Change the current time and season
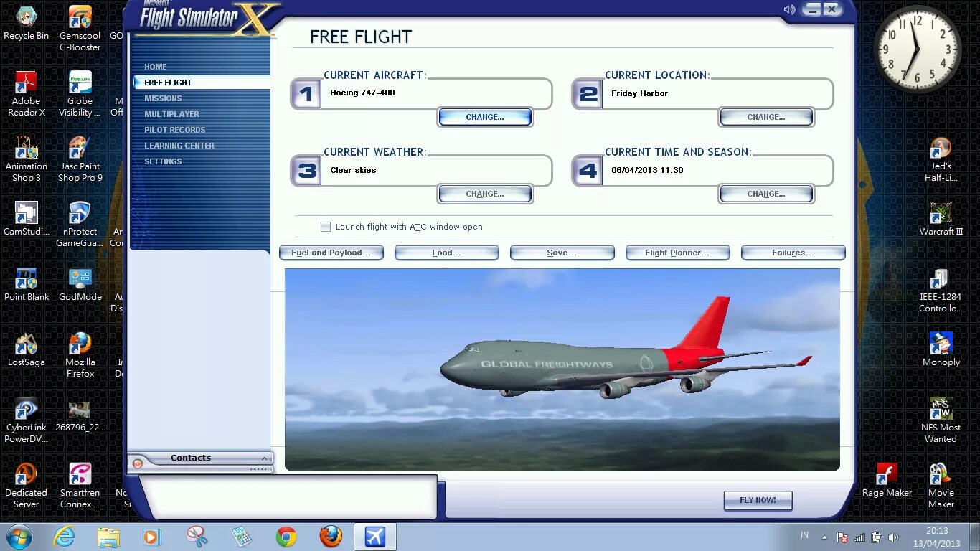The height and width of the screenshot is (551, 980). (766, 194)
